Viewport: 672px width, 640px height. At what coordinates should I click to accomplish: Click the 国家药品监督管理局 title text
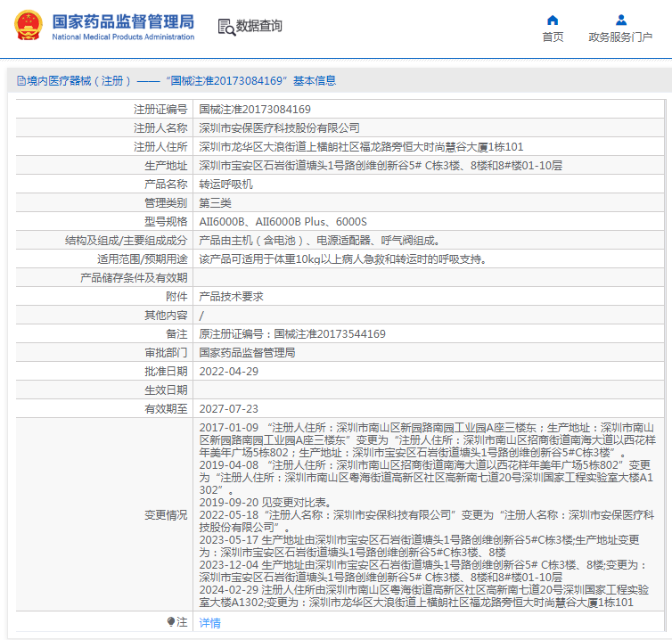tap(123, 21)
